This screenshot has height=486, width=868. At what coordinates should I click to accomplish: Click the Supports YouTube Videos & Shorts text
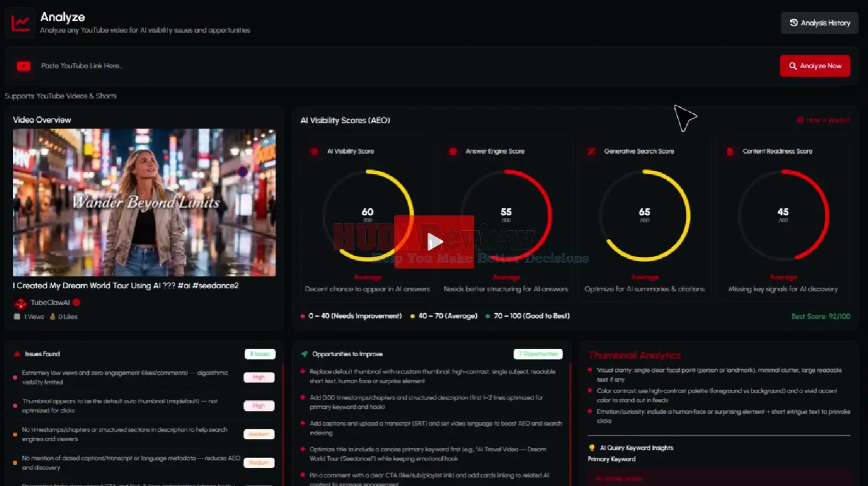tap(61, 96)
